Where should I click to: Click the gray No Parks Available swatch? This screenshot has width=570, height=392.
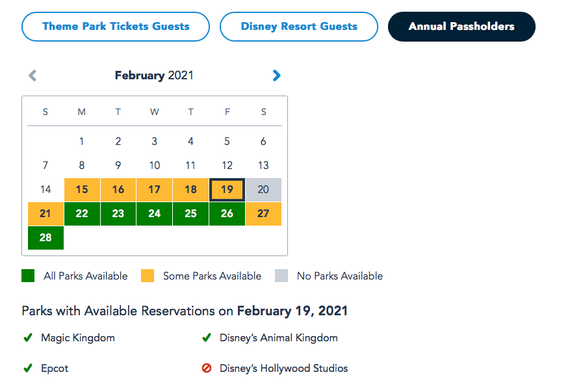(x=281, y=276)
